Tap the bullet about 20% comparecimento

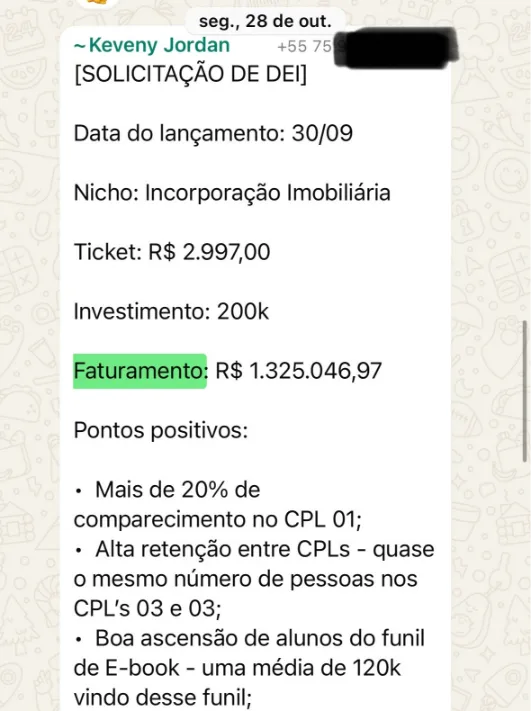[x=218, y=504]
